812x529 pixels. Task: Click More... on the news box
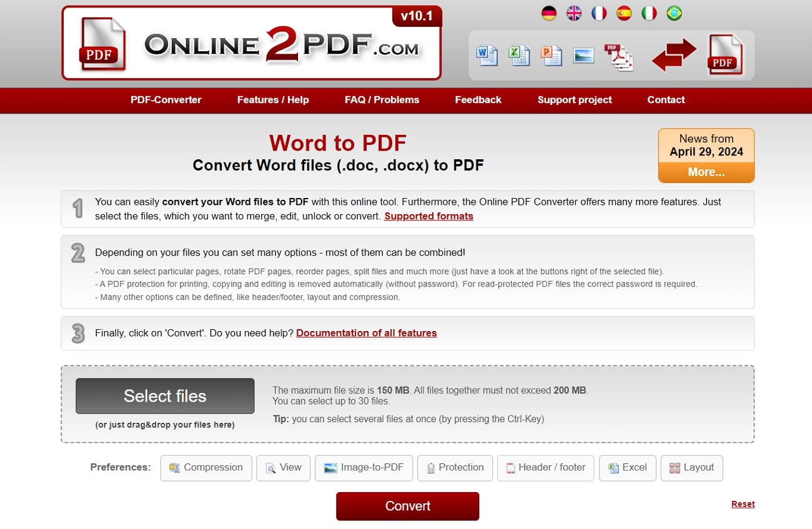point(706,172)
